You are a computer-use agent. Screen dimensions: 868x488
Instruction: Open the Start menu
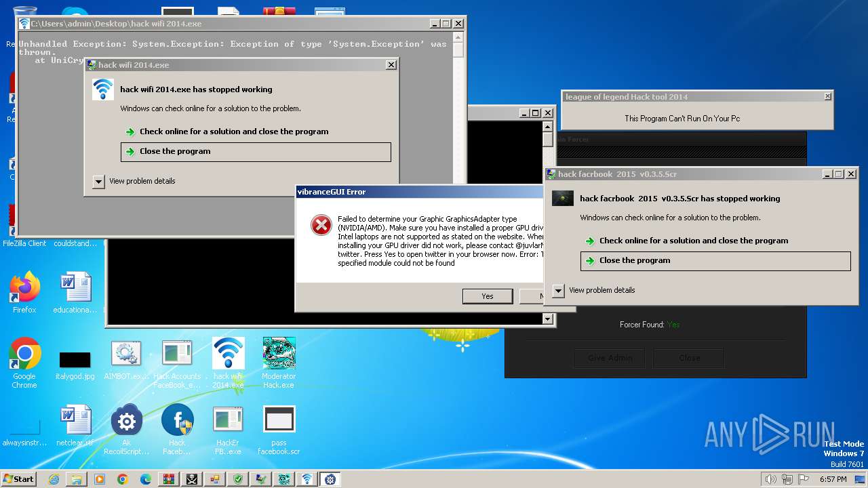tap(19, 479)
